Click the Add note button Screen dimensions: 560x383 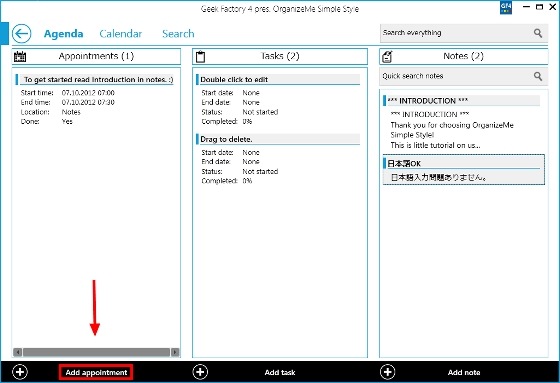(464, 372)
